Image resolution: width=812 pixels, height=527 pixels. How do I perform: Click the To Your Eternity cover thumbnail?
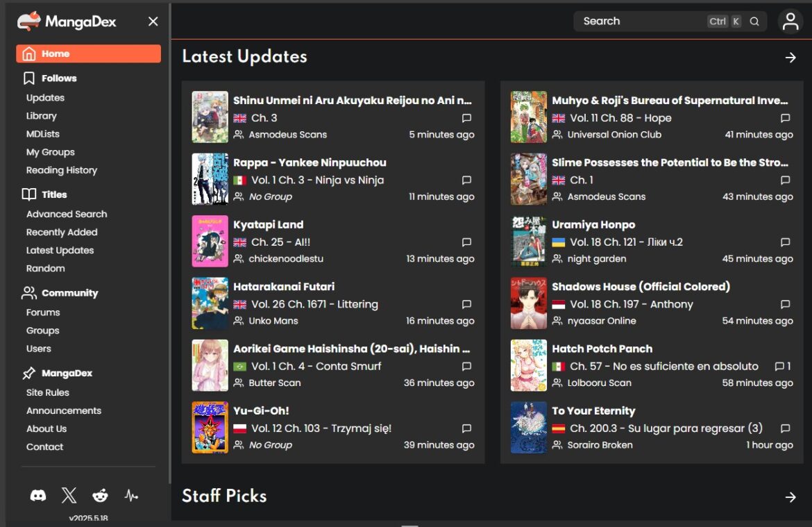tap(529, 428)
